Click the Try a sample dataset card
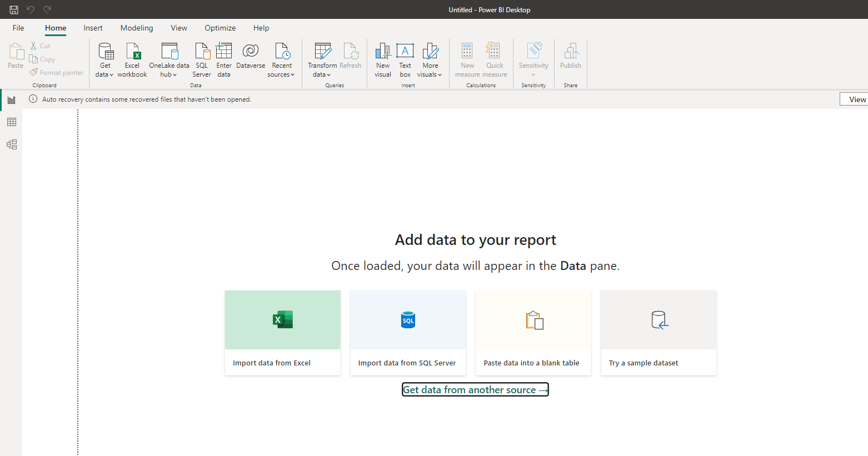Screen dimensions: 868x456 [x=659, y=333]
